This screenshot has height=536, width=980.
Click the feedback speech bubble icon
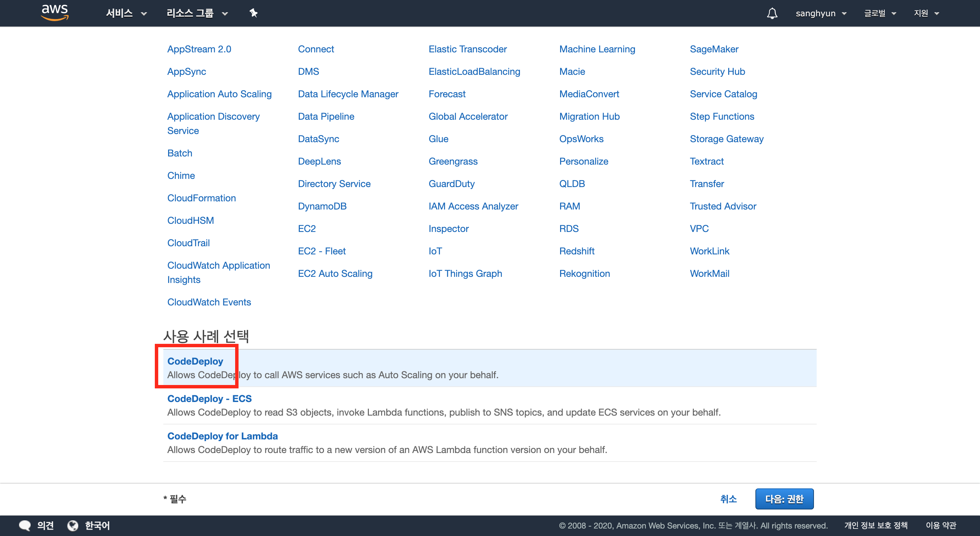pyautogui.click(x=25, y=525)
